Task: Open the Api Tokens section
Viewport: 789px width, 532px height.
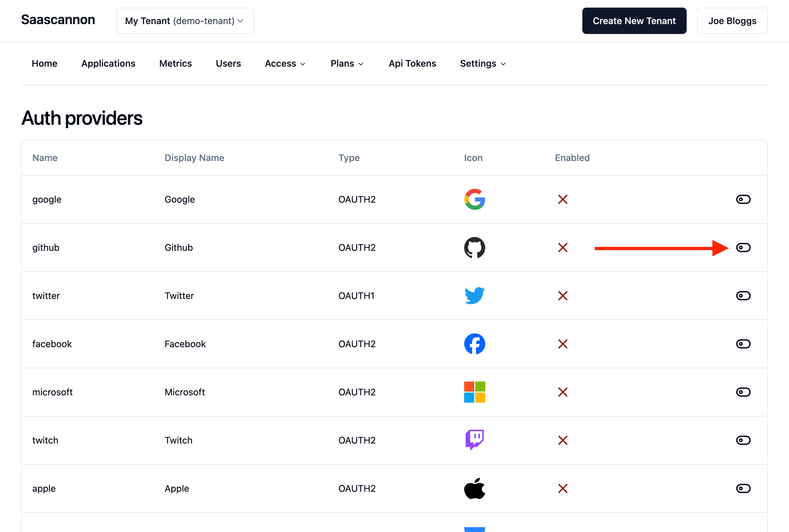Action: point(413,64)
